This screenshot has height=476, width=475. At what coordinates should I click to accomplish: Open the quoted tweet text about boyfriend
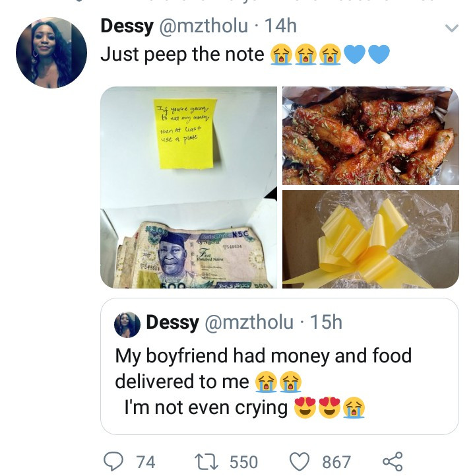[263, 381]
